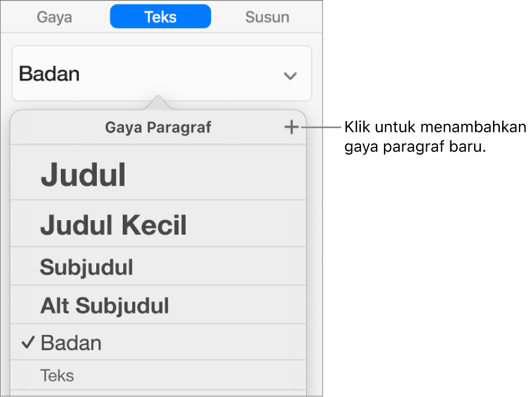
Task: Apply the Alt Subjudul style
Action: pos(158,305)
